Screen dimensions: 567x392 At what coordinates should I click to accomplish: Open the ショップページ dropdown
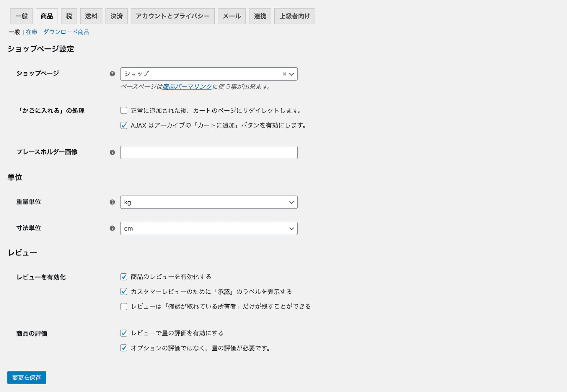click(x=209, y=74)
